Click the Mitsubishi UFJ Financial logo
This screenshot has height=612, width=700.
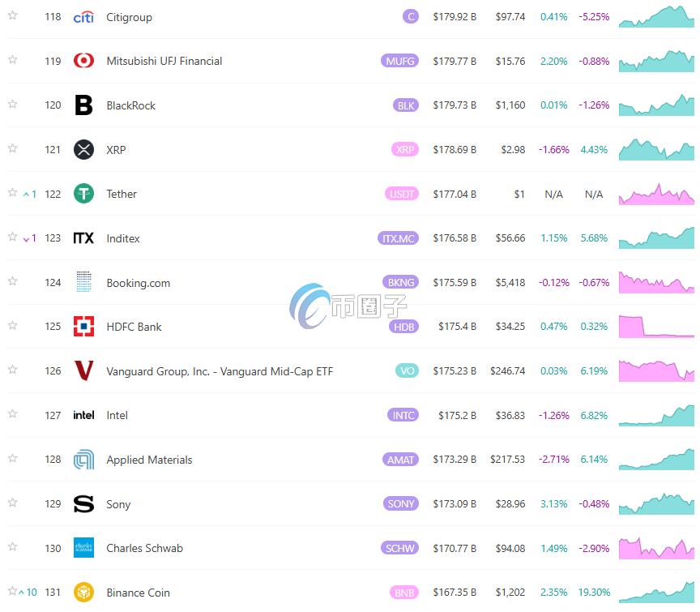click(83, 61)
